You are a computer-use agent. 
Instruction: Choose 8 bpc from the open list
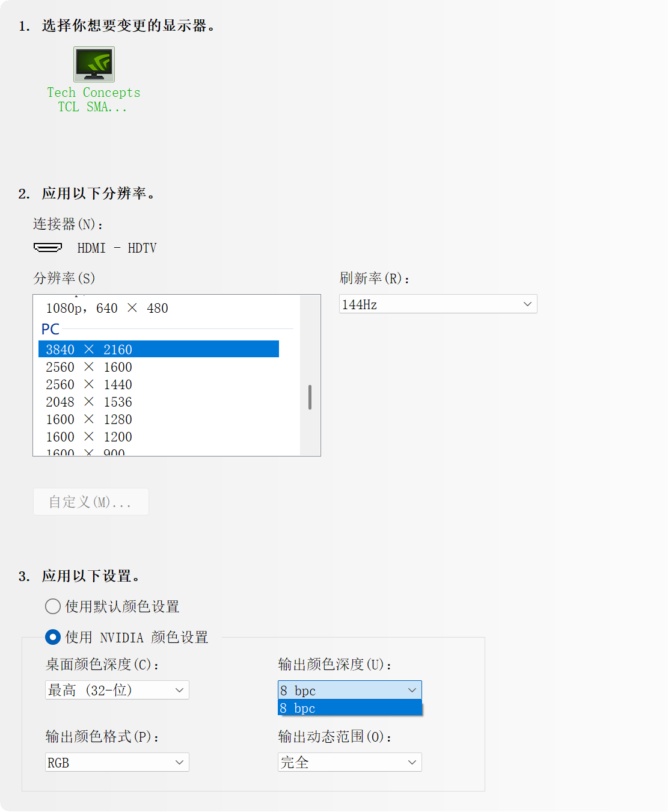click(x=349, y=708)
